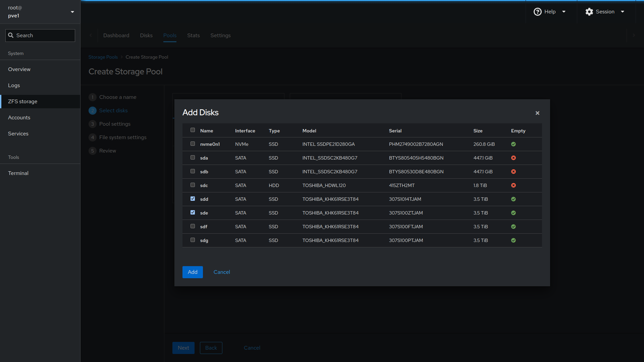Viewport: 644px width, 362px height.
Task: Check the sdb disk checkbox
Action: click(x=193, y=171)
